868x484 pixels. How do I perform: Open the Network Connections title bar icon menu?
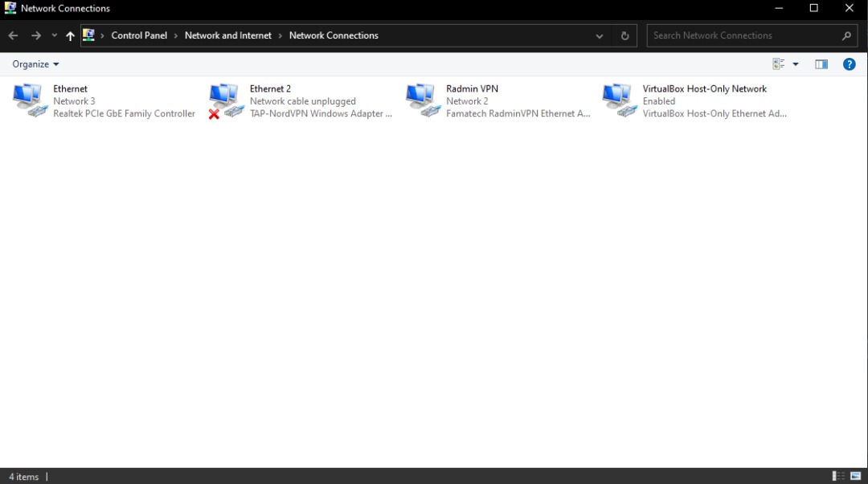(x=10, y=8)
